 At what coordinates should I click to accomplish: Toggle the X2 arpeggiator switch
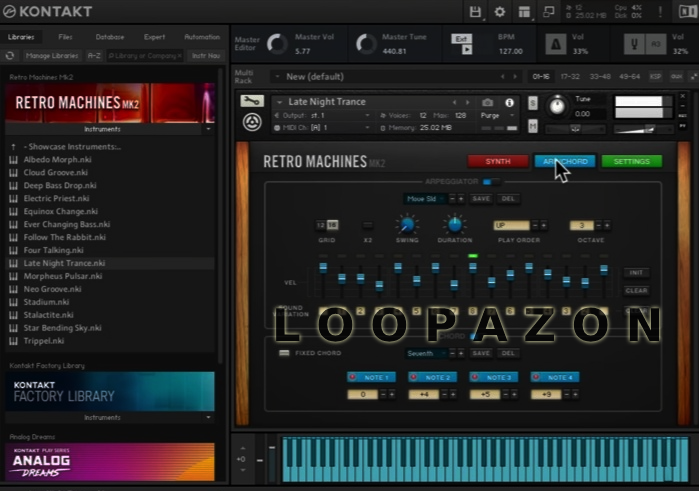pyautogui.click(x=367, y=225)
